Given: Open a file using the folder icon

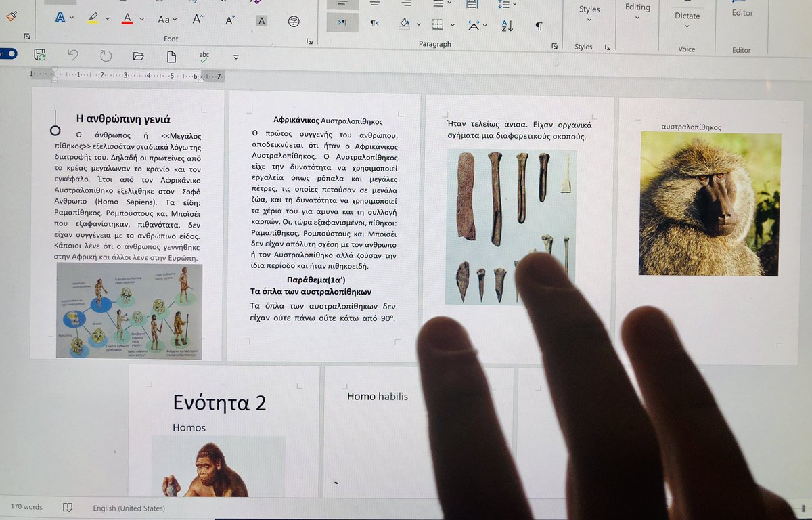Looking at the screenshot, I should tap(139, 56).
